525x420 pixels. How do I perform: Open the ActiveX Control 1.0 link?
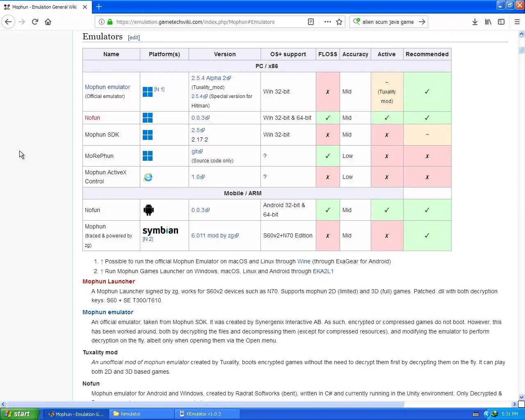[x=198, y=177]
